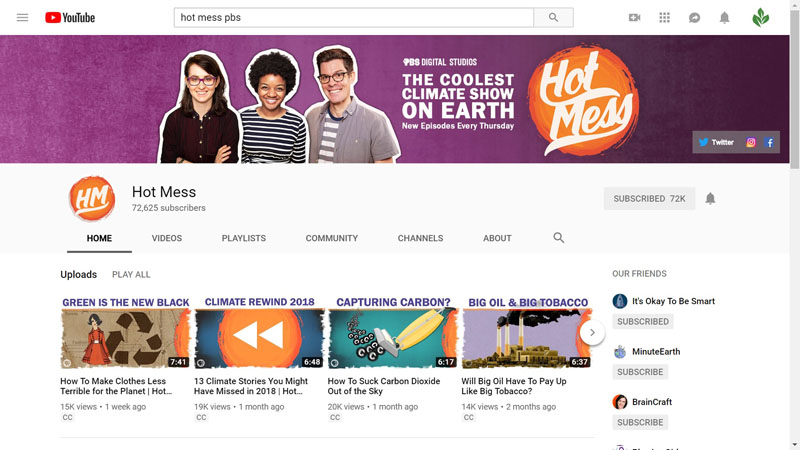
Task: Toggle channel notification bell beside Subscribed
Action: [x=710, y=198]
